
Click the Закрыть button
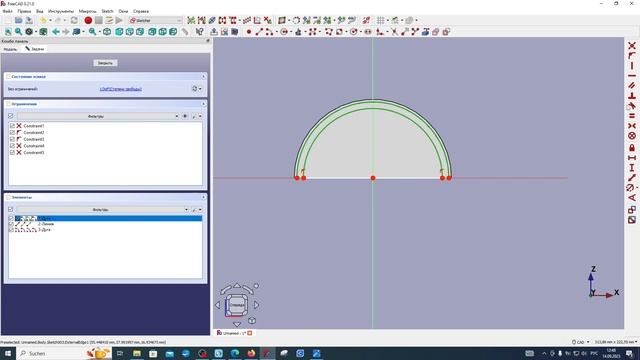tap(105, 63)
